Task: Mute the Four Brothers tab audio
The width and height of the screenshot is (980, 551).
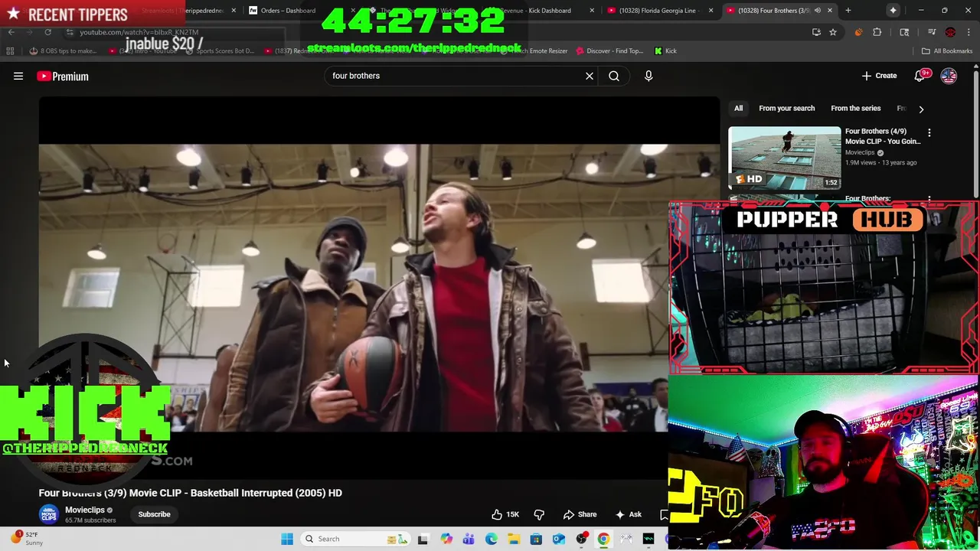Action: [x=818, y=10]
